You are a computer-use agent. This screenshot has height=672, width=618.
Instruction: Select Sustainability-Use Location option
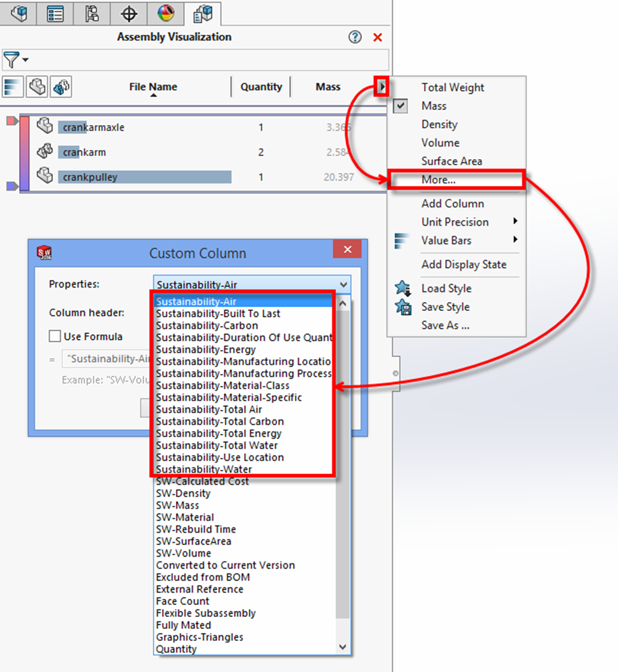220,458
